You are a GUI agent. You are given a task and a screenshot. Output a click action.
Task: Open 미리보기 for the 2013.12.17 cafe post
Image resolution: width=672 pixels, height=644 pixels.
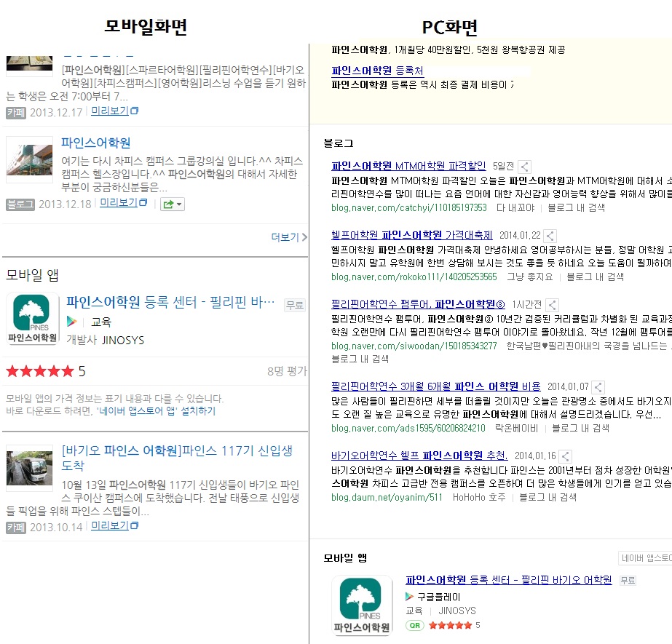[114, 111]
